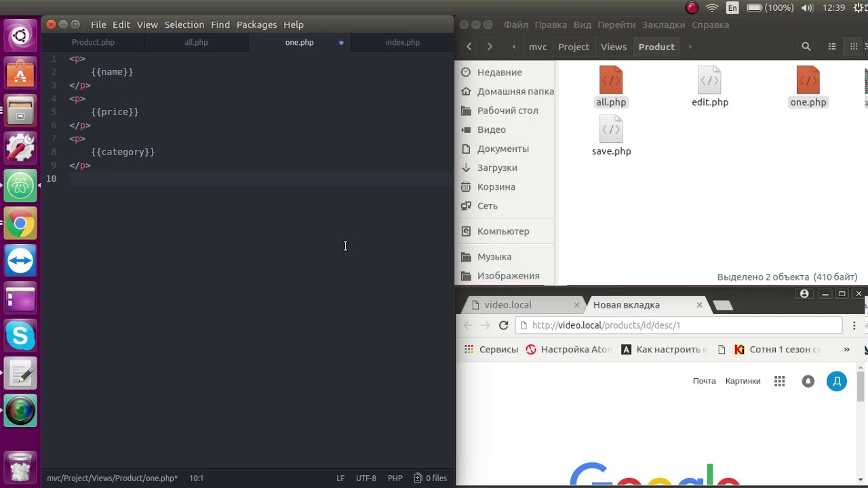Open the Google apps grid

click(780, 382)
